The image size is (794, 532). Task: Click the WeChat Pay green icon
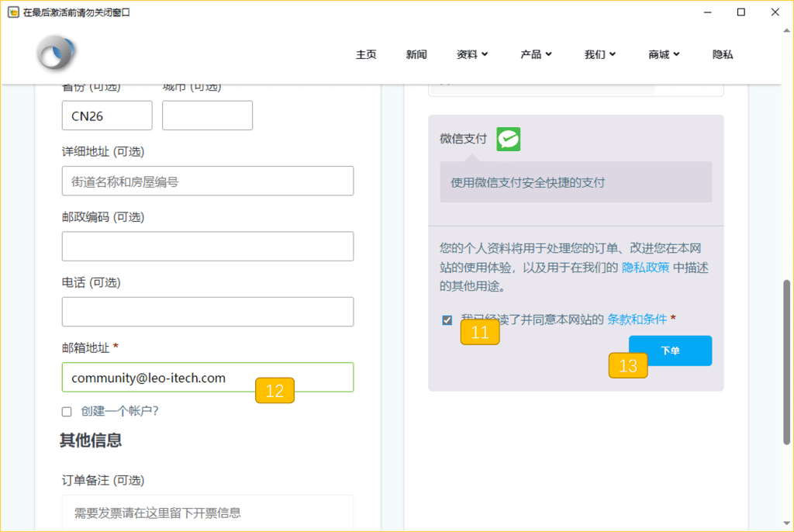tap(509, 139)
